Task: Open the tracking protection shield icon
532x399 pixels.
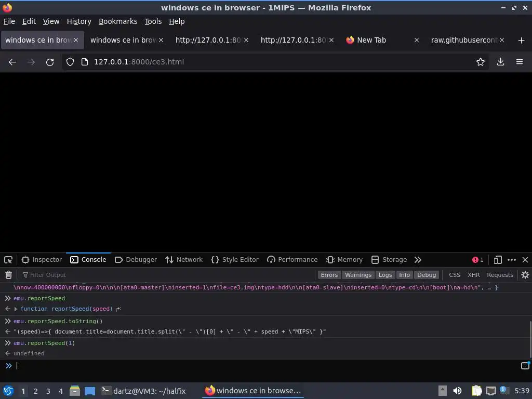Action: pyautogui.click(x=70, y=62)
